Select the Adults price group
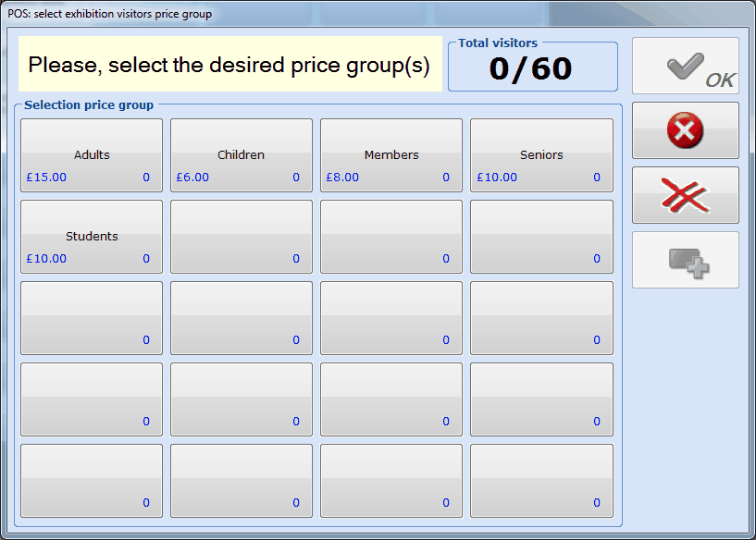The image size is (756, 540). click(x=92, y=154)
